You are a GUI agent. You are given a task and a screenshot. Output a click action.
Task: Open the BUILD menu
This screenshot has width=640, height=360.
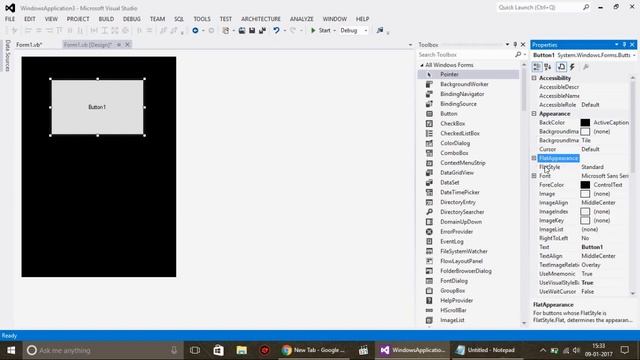point(106,19)
